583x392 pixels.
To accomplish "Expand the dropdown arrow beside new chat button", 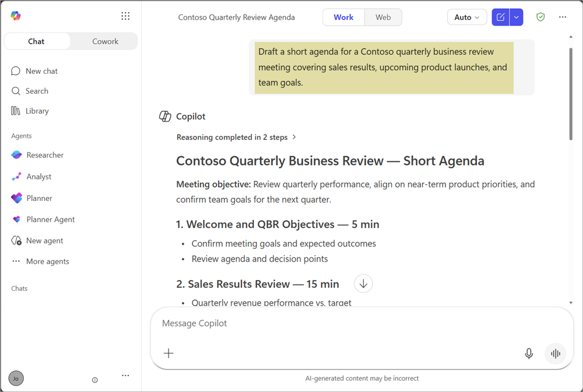I will [517, 17].
